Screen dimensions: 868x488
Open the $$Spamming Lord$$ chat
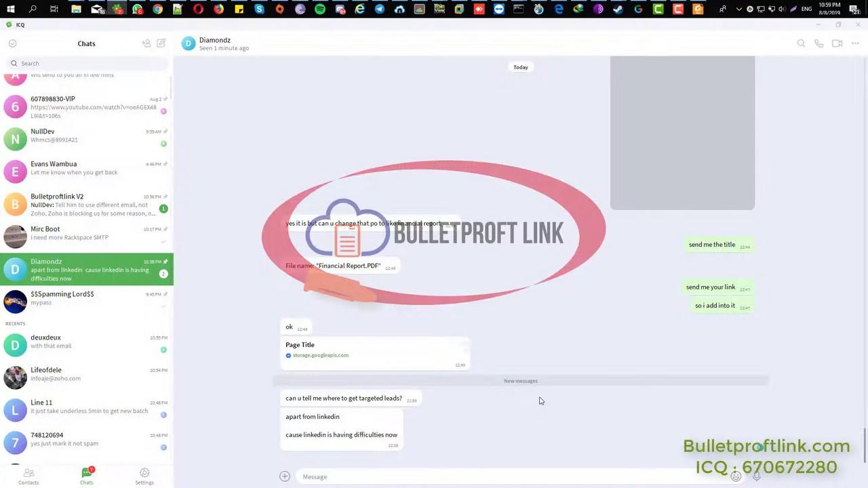87,302
